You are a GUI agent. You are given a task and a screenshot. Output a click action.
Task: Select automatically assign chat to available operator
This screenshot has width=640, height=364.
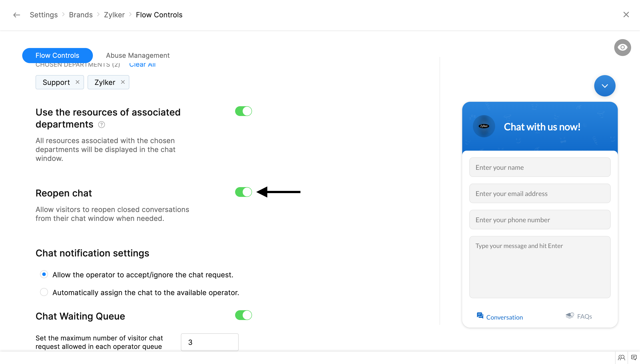coord(44,292)
